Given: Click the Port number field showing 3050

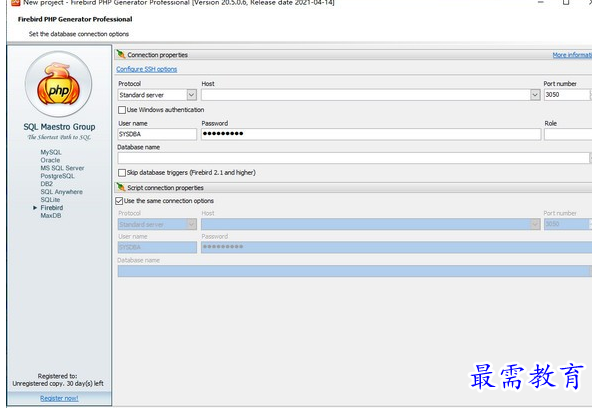Looking at the screenshot, I should 566,95.
